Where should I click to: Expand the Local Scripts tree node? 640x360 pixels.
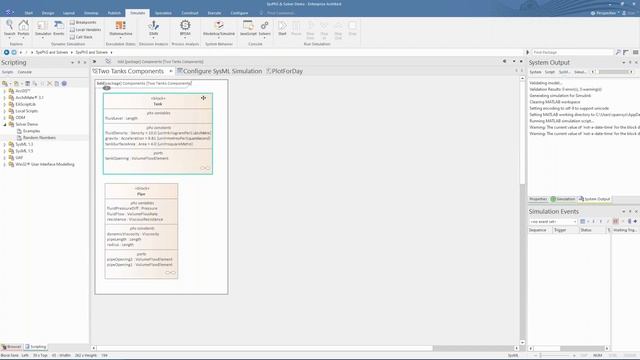click(x=5, y=111)
